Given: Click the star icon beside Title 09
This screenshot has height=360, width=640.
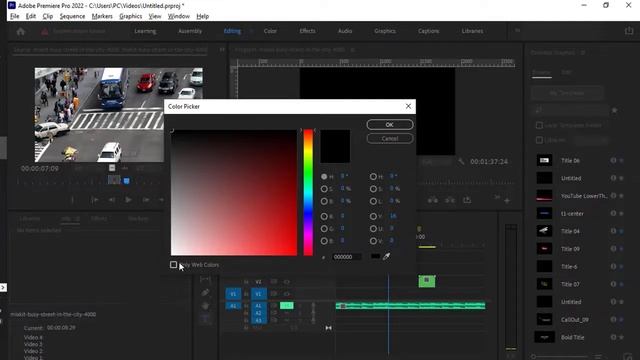Looking at the screenshot, I should [x=622, y=249].
